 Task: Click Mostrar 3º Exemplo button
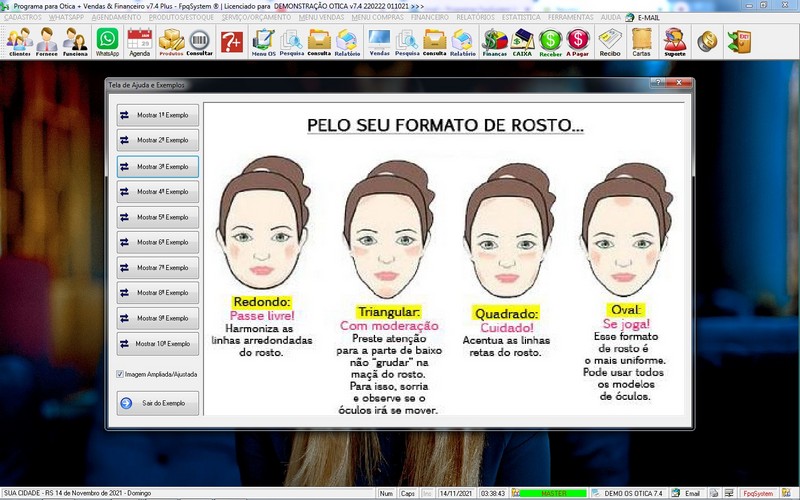[x=158, y=167]
